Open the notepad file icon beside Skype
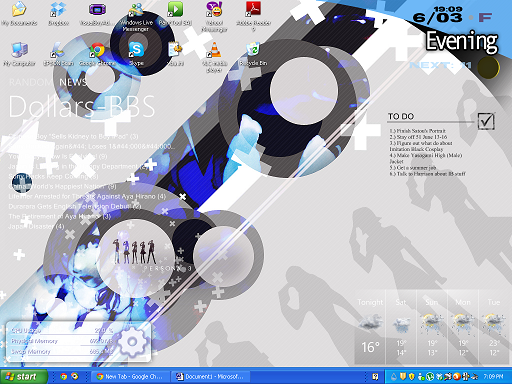Image resolution: width=512 pixels, height=384 pixels. point(175,54)
